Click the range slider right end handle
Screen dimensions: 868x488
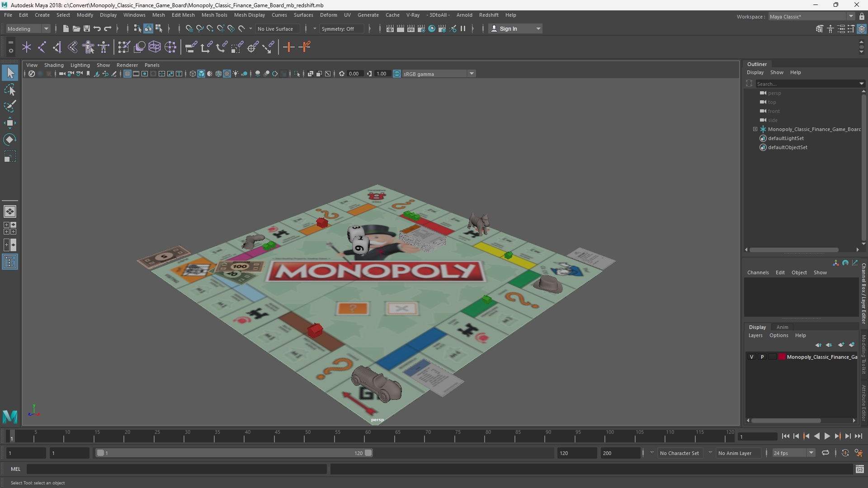click(368, 453)
